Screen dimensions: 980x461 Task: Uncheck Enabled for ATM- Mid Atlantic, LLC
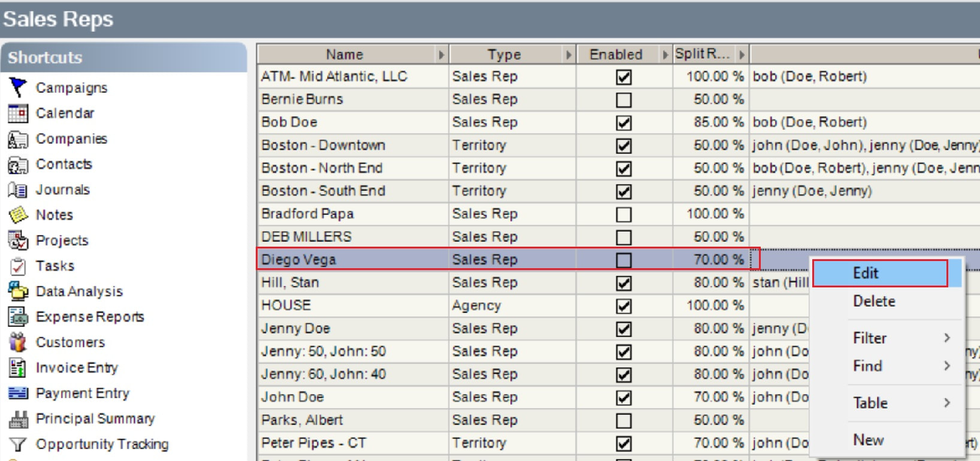coord(624,77)
